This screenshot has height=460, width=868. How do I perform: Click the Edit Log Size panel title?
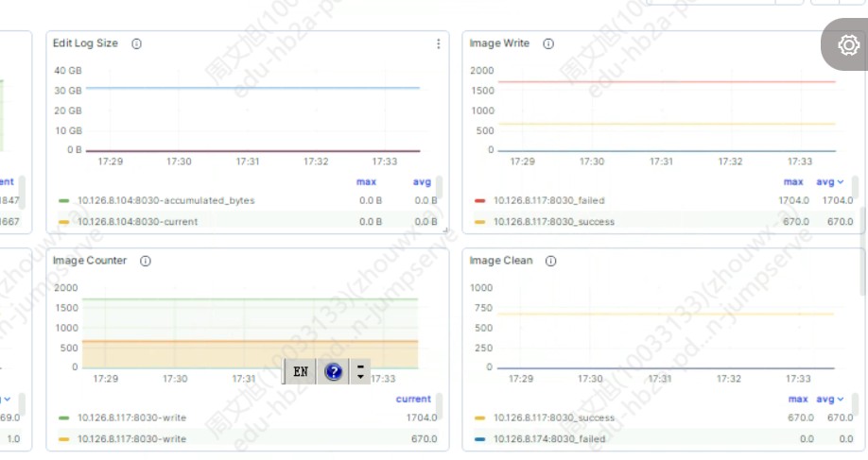[x=85, y=43]
